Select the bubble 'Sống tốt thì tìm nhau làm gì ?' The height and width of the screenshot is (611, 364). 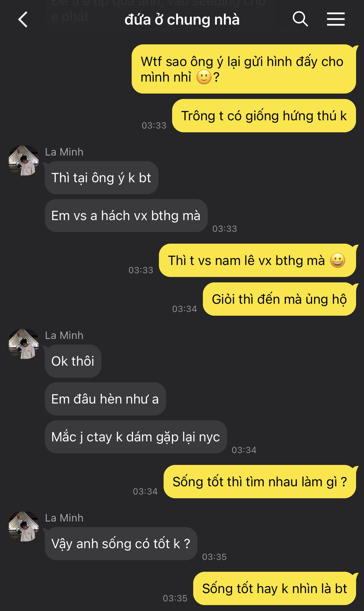coord(260,481)
